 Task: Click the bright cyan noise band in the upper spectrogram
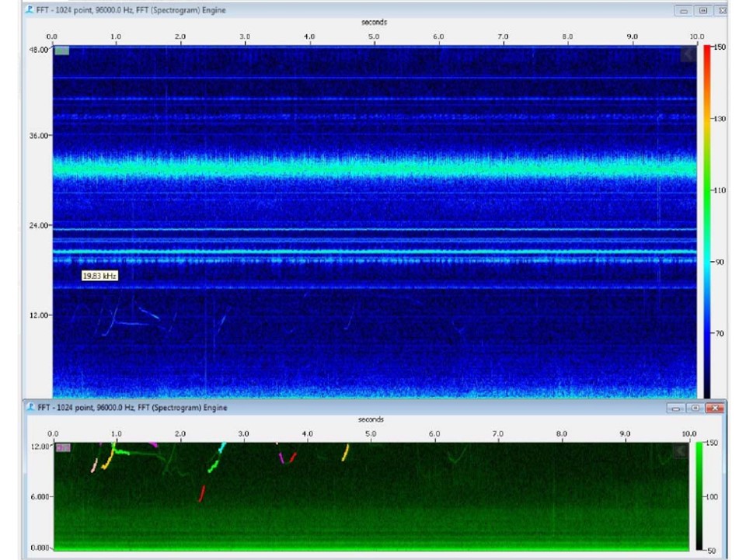[x=373, y=168]
